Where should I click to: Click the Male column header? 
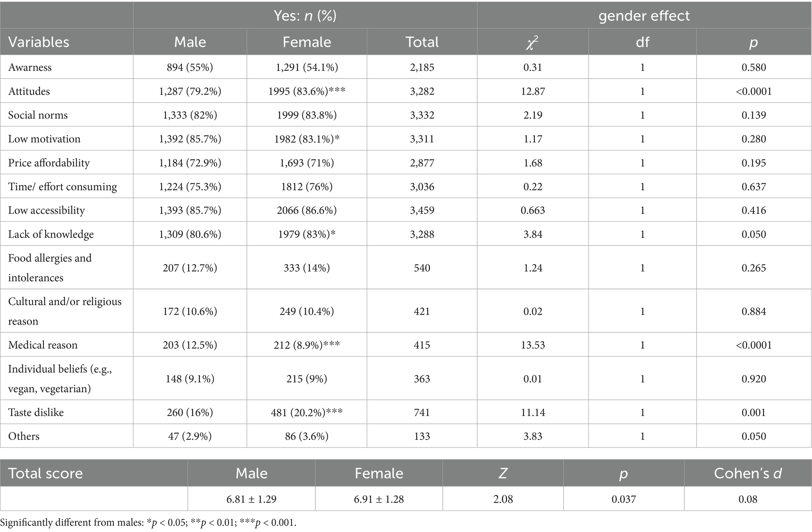[190, 42]
